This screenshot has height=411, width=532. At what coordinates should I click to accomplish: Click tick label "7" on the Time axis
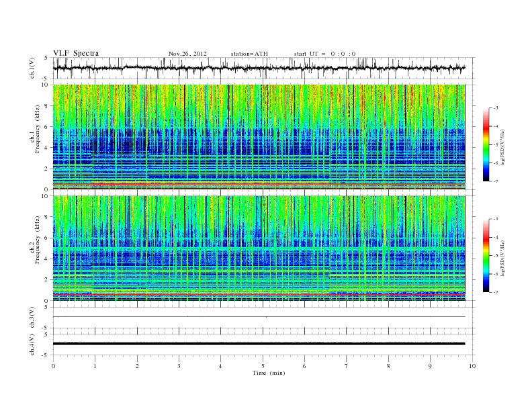coord(347,366)
